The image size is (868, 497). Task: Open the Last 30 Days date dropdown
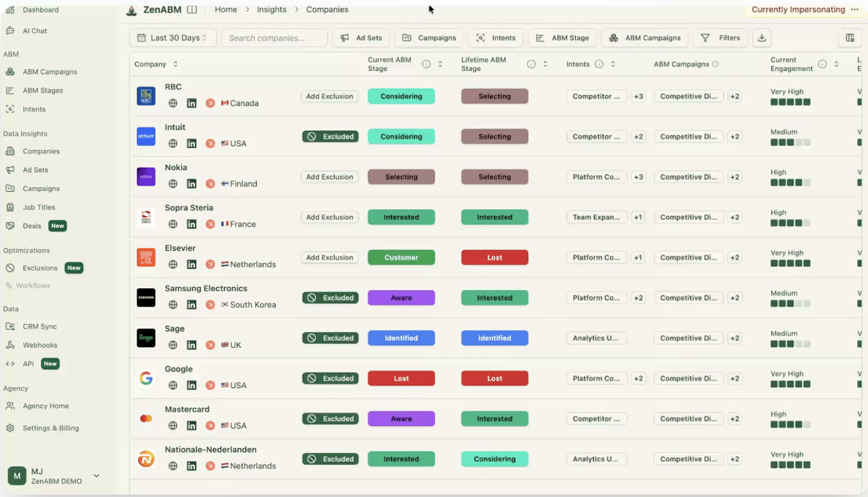[x=173, y=38]
